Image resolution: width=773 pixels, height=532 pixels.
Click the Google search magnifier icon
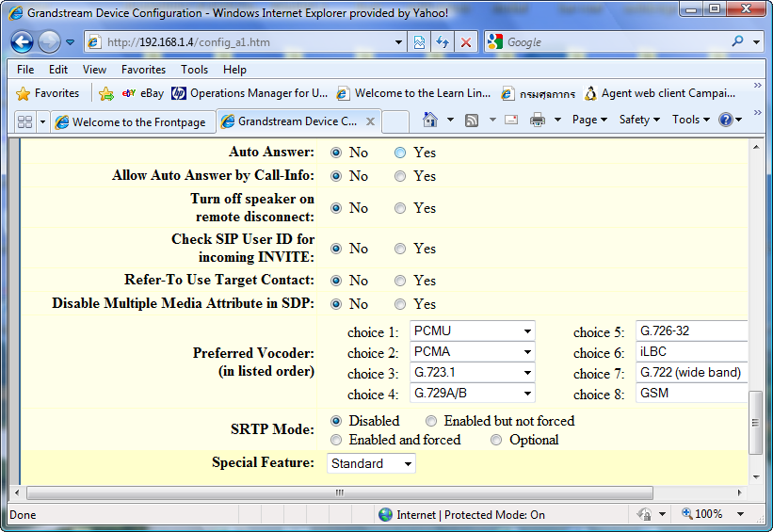737,41
